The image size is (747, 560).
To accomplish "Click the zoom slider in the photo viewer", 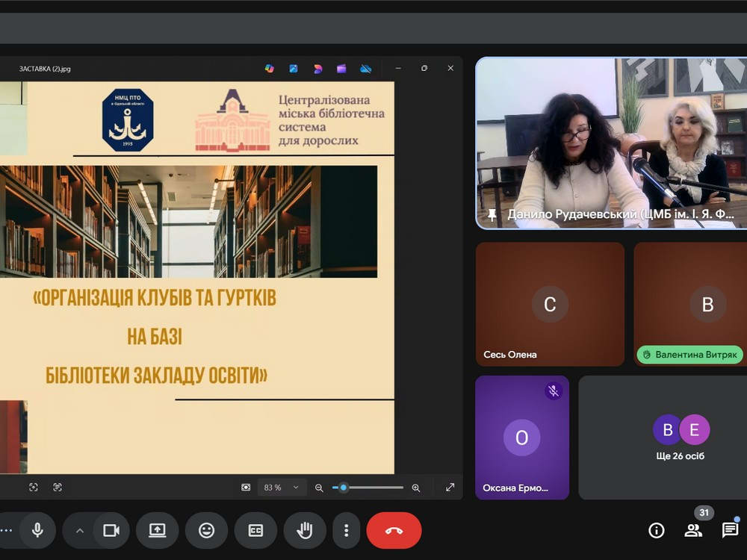I will coord(368,488).
